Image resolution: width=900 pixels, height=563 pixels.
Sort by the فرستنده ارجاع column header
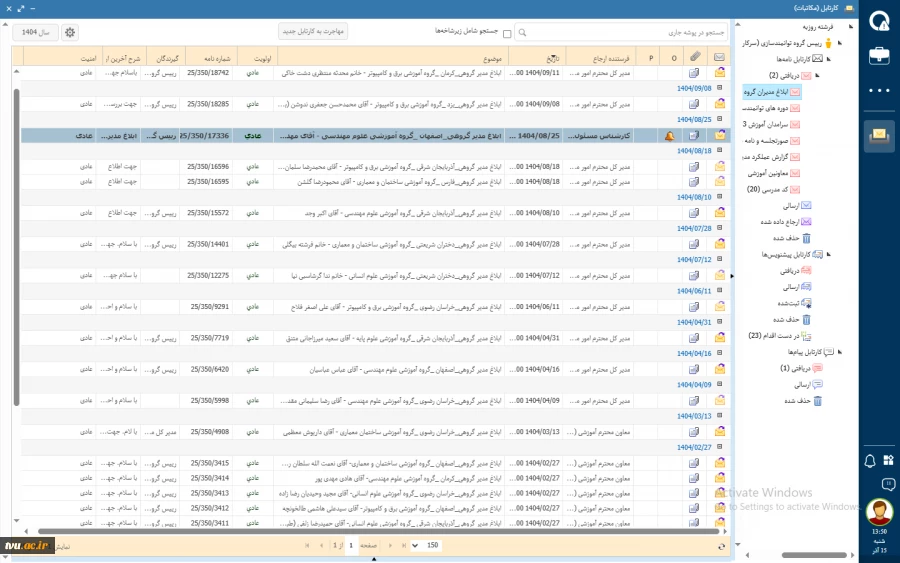[601, 58]
